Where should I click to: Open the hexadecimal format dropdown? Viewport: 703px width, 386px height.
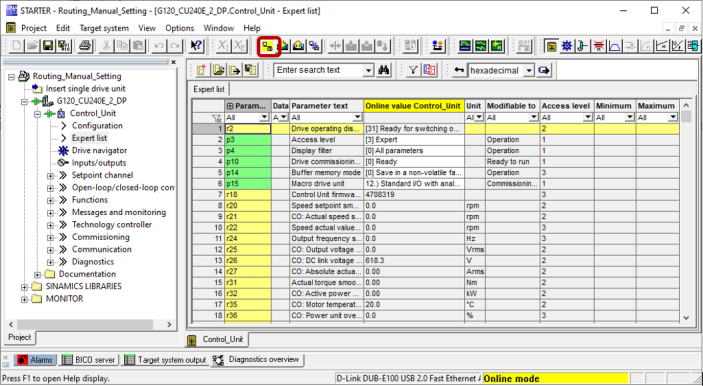point(529,70)
